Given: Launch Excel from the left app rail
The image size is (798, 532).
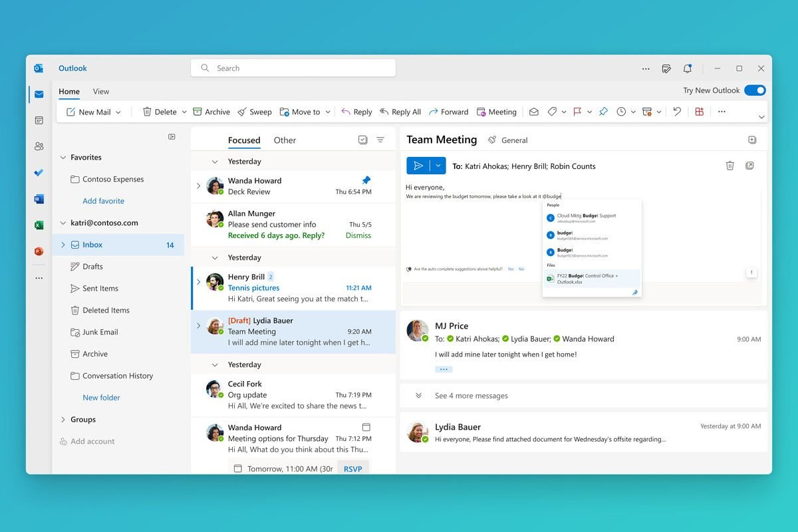Looking at the screenshot, I should point(39,225).
